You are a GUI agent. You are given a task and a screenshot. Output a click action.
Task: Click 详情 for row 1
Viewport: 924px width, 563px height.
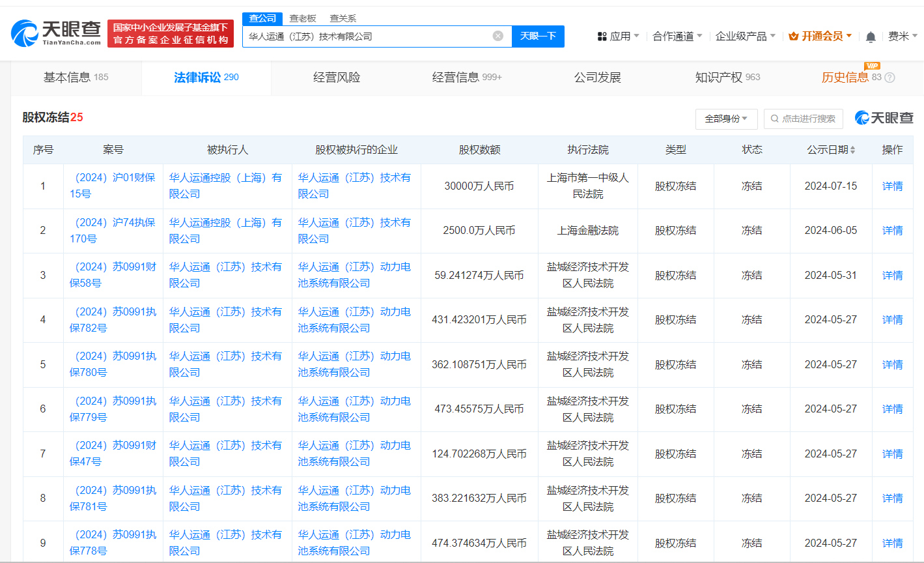[x=892, y=186]
